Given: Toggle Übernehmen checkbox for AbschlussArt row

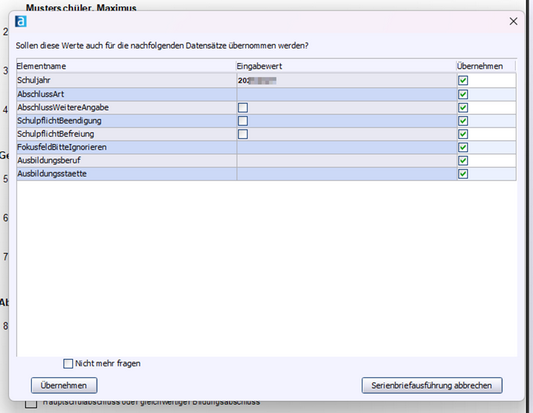Looking at the screenshot, I should coord(463,94).
